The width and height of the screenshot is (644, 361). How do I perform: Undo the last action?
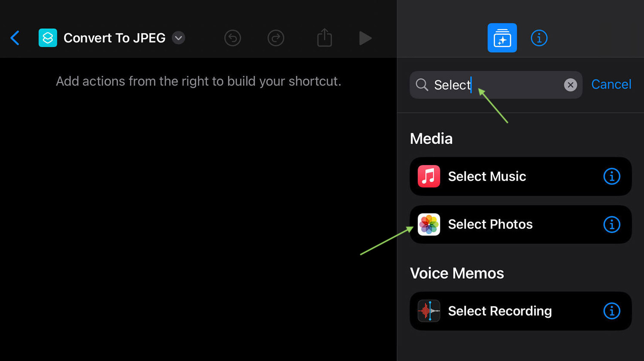point(233,38)
